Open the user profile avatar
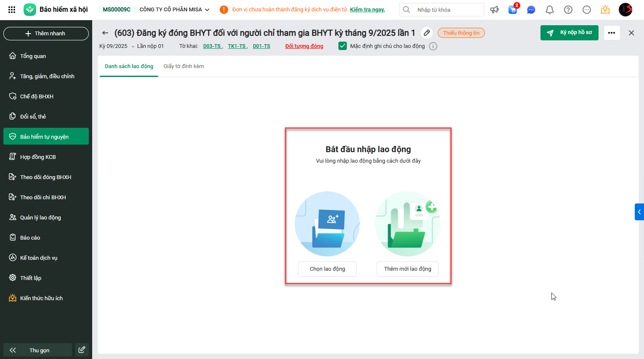Viewport: 644px width, 359px height. point(625,10)
